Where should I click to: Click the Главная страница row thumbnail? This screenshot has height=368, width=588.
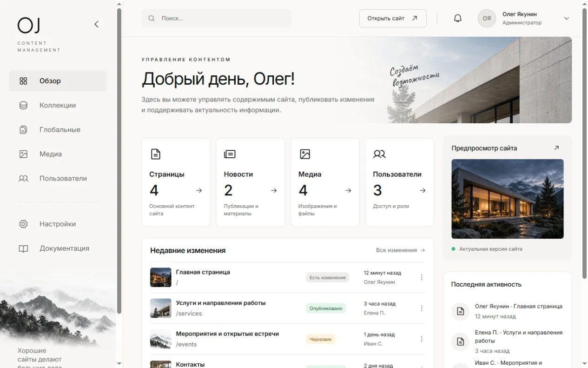point(161,277)
